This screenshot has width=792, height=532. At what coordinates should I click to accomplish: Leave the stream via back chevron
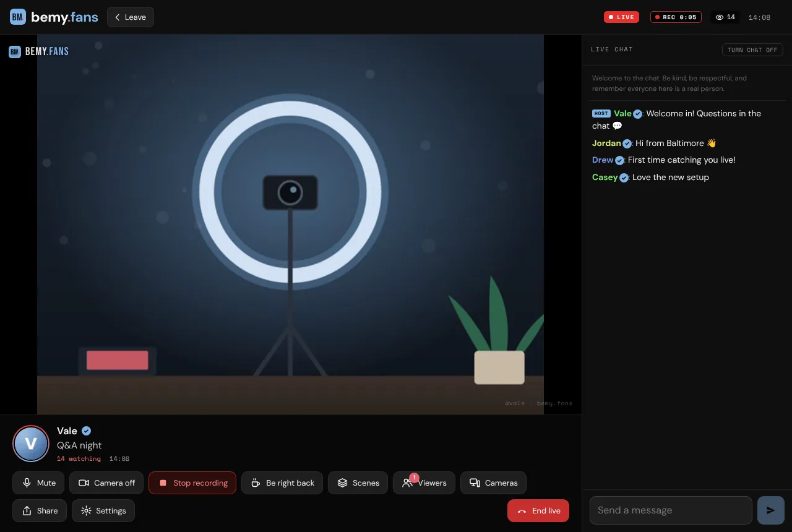coord(131,17)
